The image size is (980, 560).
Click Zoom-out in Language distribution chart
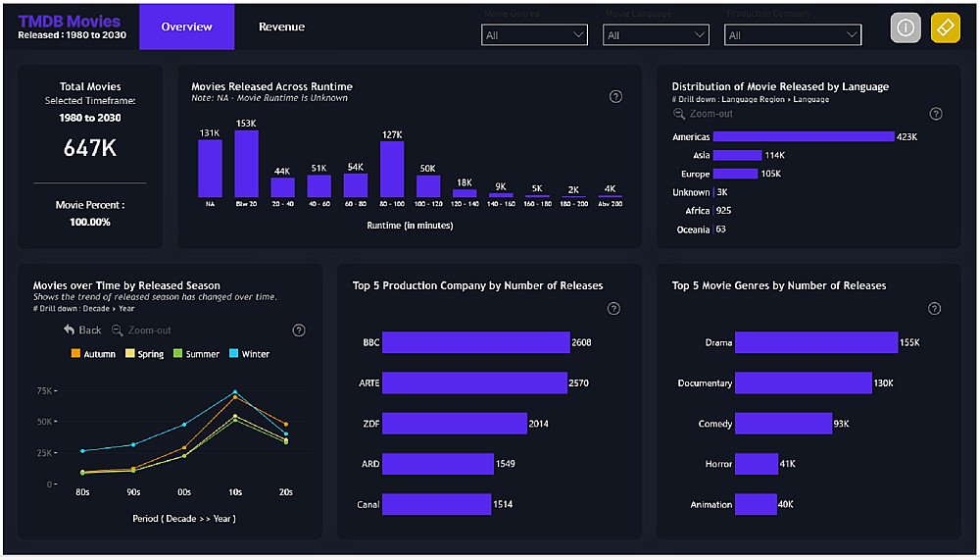703,114
